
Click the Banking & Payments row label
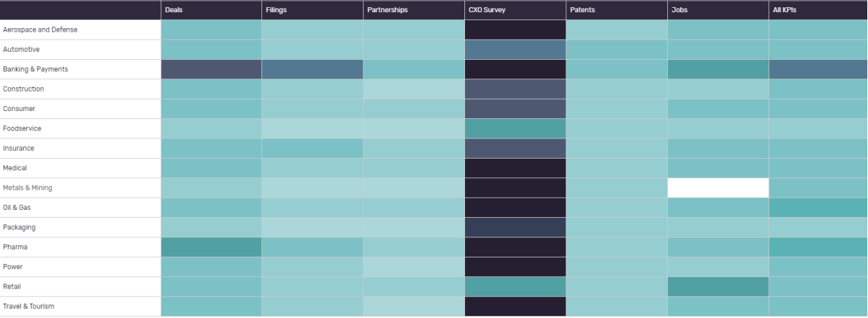35,69
